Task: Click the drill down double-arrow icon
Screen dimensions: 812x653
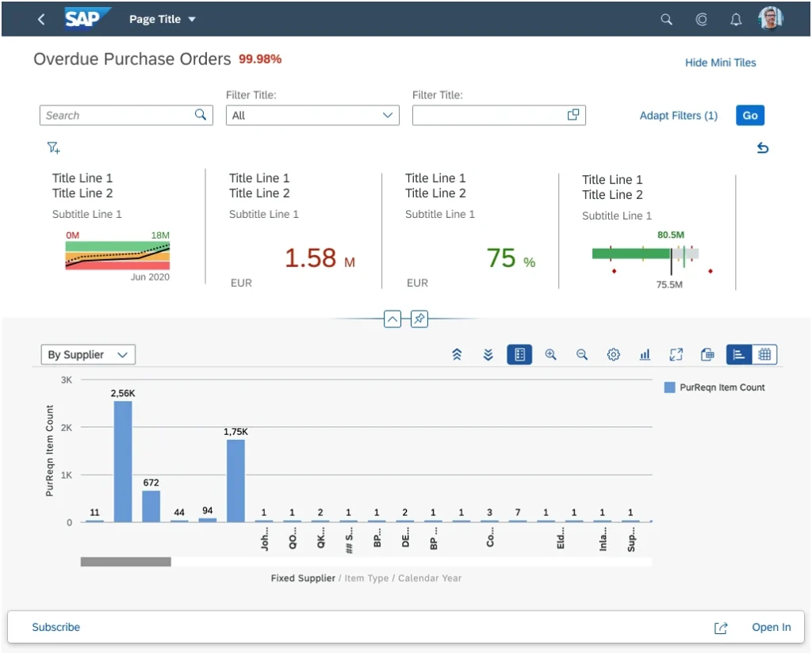Action: (x=488, y=355)
